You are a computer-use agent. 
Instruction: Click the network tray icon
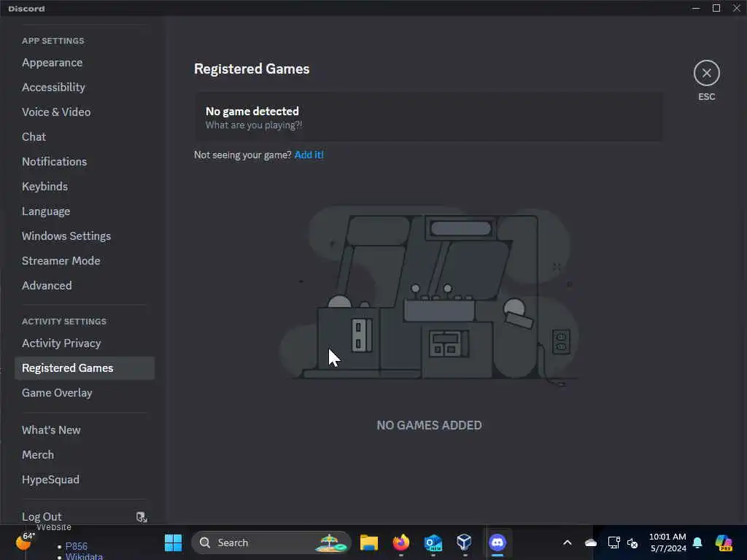pyautogui.click(x=614, y=542)
